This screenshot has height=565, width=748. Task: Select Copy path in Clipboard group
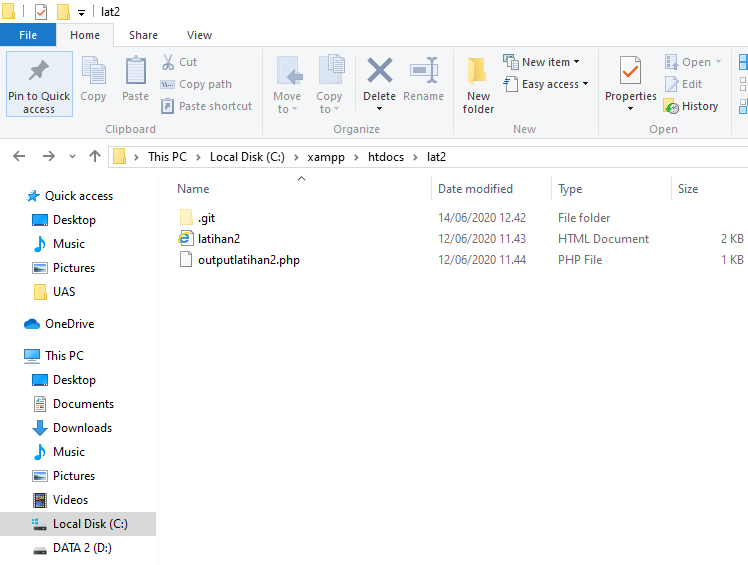coord(197,84)
